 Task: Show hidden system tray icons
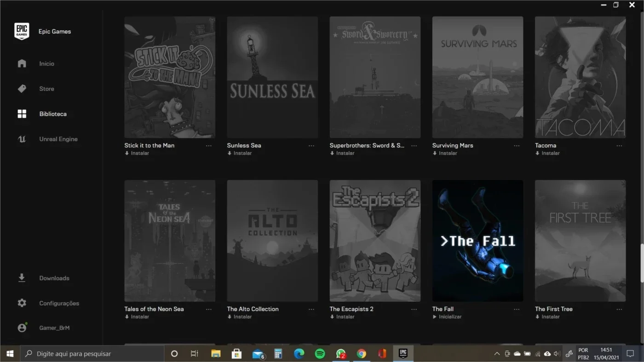[x=497, y=354]
